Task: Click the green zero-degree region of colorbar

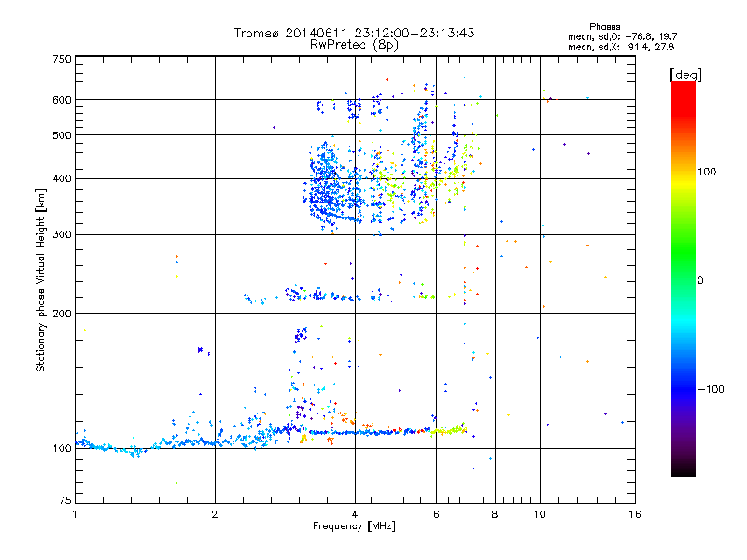Action: [x=684, y=280]
